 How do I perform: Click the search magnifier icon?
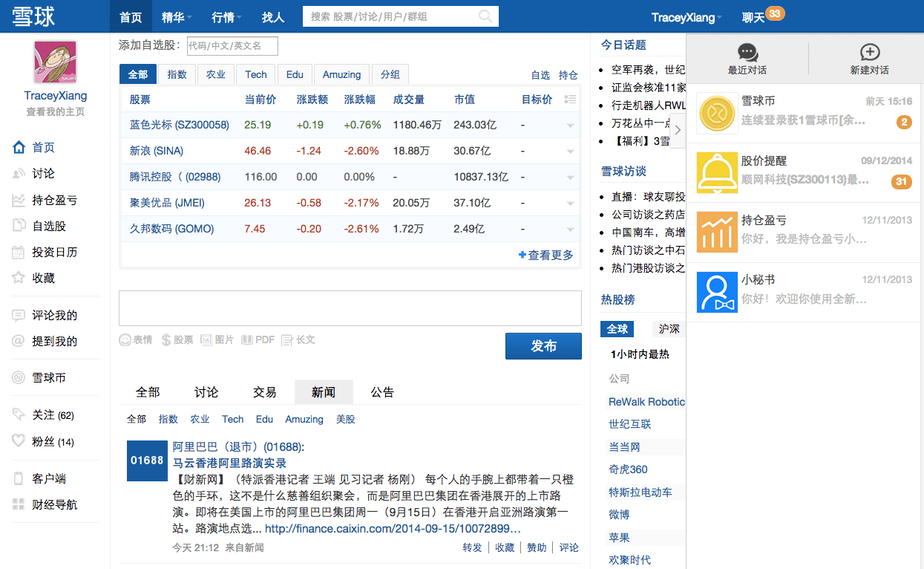[x=485, y=16]
